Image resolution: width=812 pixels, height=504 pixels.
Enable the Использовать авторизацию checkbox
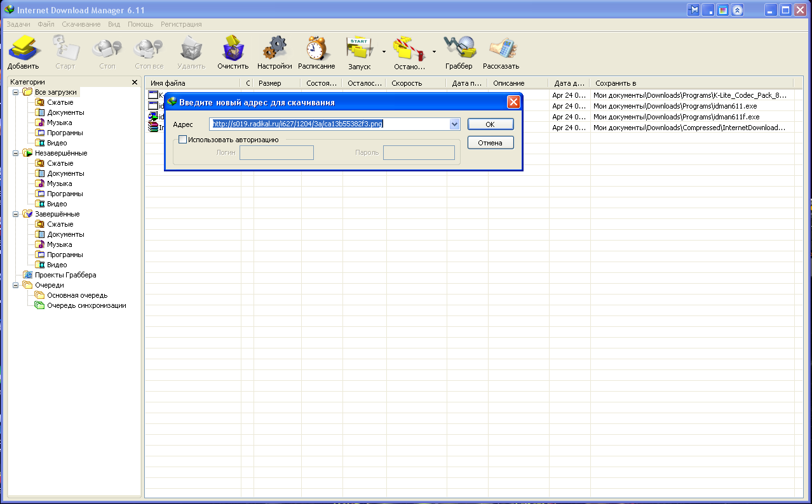(183, 140)
